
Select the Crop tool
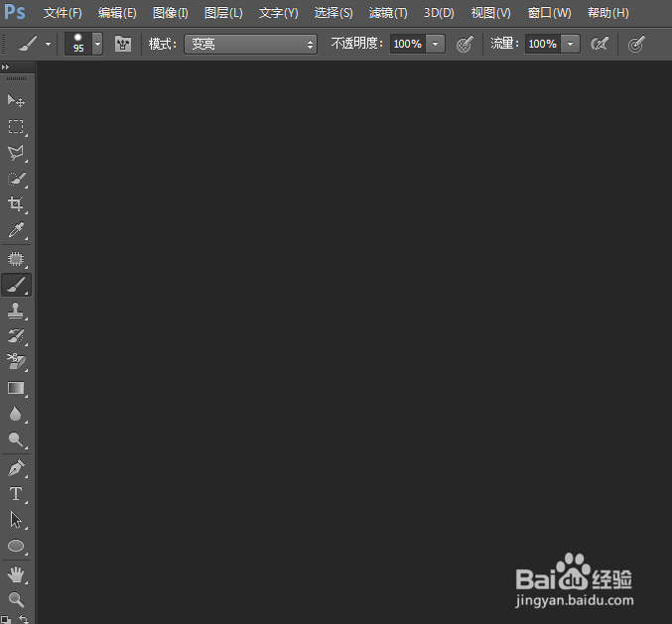click(16, 204)
